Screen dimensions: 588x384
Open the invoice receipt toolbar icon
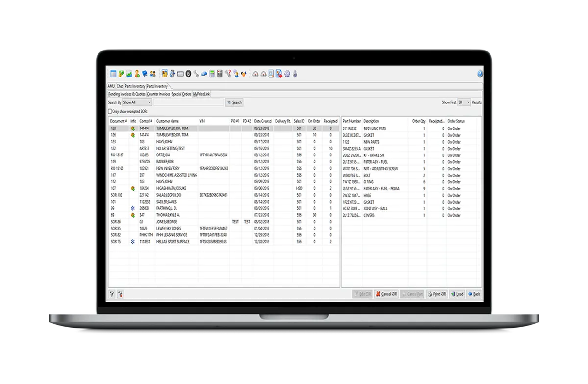click(172, 74)
